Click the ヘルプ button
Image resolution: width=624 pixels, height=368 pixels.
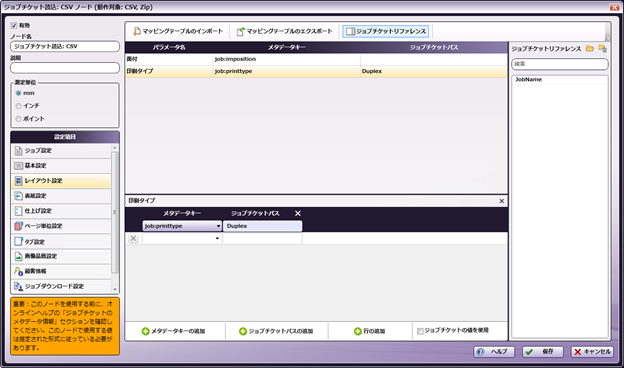click(x=494, y=352)
